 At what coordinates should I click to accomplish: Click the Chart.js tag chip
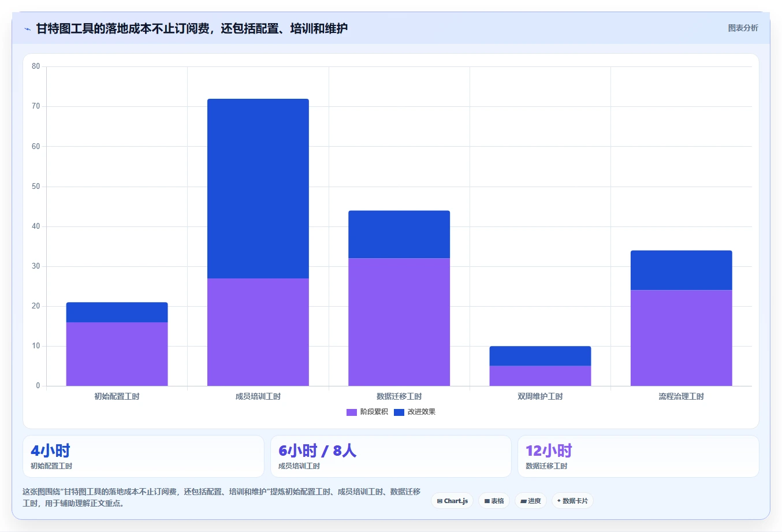pos(452,501)
